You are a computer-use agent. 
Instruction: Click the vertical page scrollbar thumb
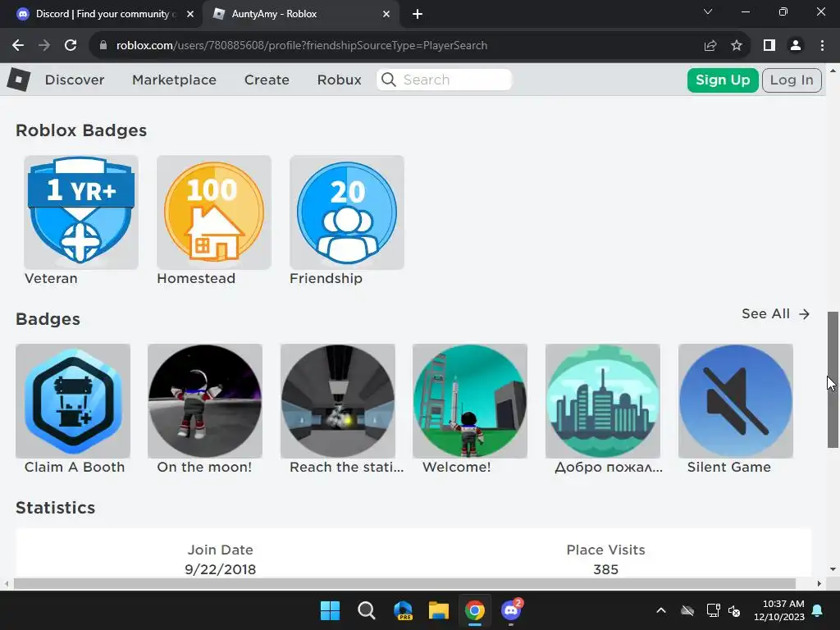tap(833, 379)
